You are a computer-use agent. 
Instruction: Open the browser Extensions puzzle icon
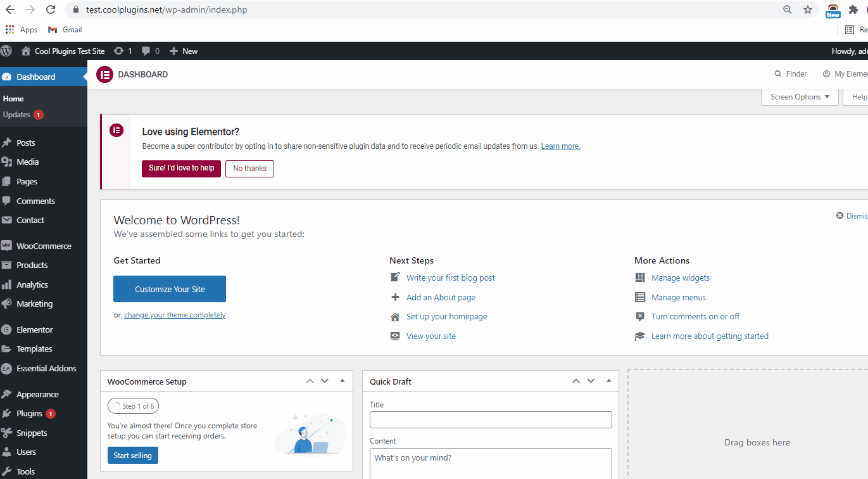(x=853, y=10)
